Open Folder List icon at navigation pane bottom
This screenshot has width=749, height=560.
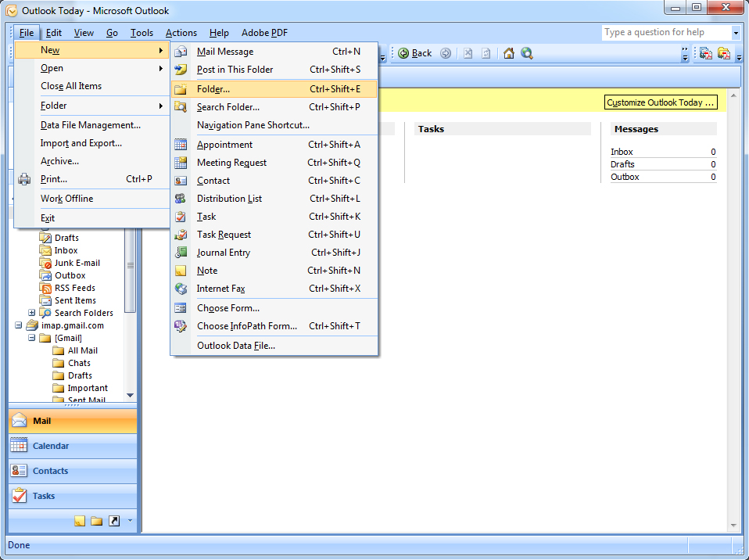96,521
